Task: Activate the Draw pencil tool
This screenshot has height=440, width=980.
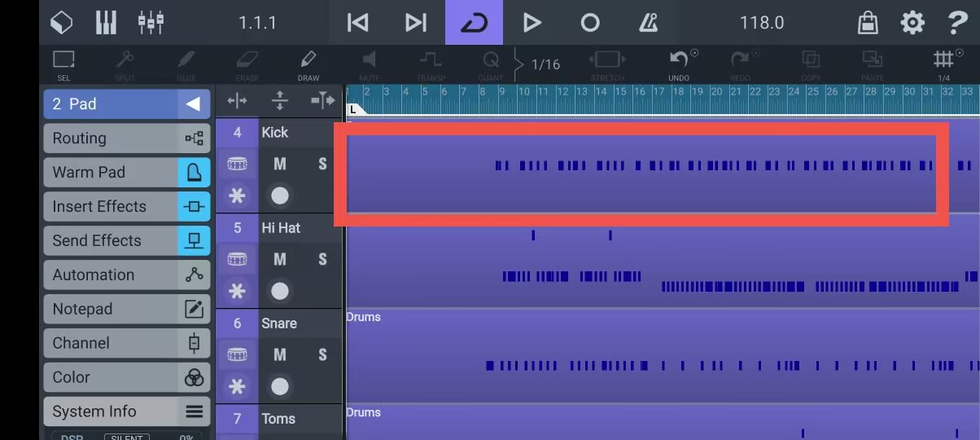Action: [x=308, y=64]
